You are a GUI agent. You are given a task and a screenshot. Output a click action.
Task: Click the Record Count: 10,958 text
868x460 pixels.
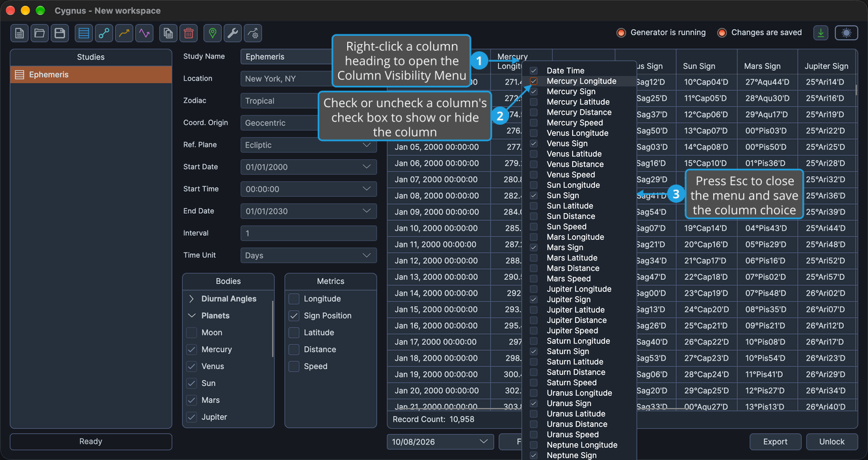(x=434, y=420)
